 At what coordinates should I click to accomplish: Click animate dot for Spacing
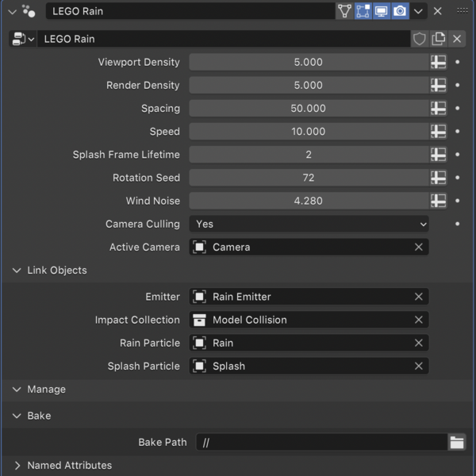tap(457, 109)
